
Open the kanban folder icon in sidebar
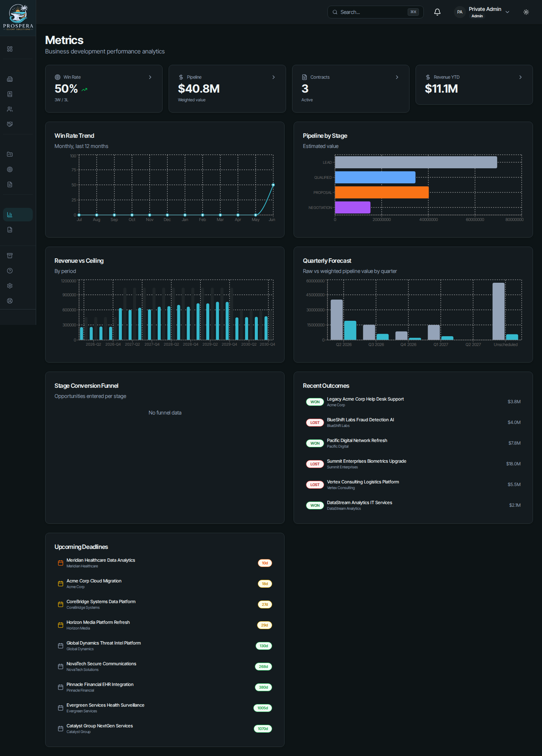point(10,154)
